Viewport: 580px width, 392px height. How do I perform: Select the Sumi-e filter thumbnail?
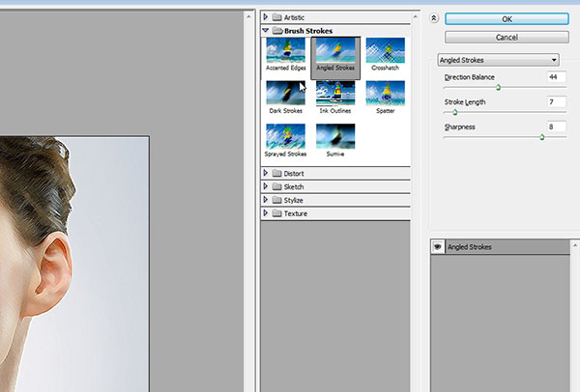point(335,136)
